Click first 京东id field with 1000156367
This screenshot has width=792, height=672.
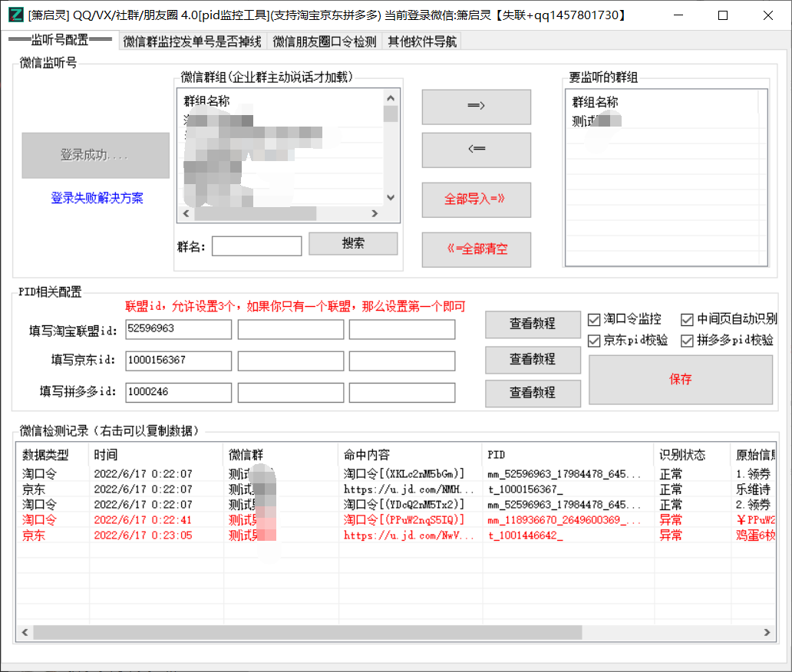[178, 361]
